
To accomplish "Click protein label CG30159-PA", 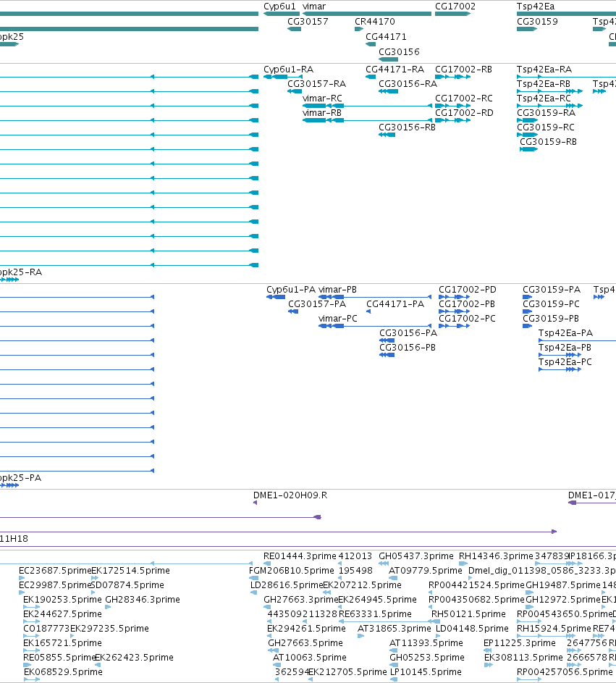I will click(552, 290).
